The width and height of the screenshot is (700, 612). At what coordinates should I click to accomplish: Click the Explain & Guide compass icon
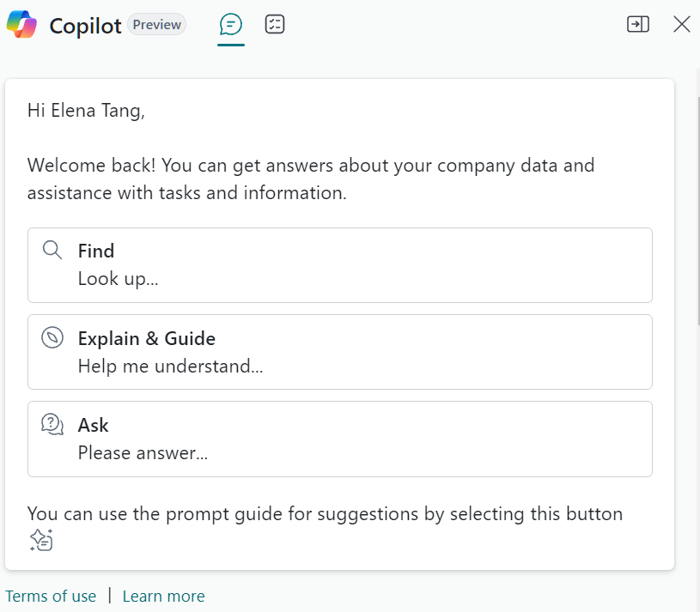point(52,337)
